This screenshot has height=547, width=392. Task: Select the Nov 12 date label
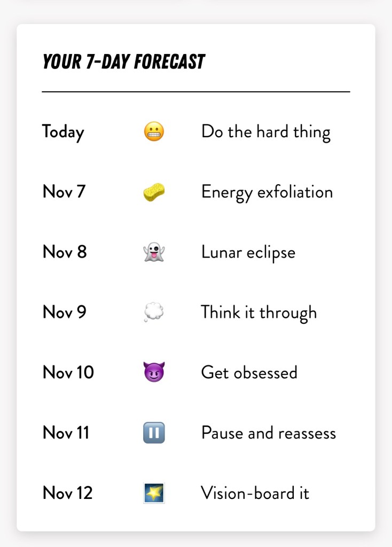[x=67, y=493]
